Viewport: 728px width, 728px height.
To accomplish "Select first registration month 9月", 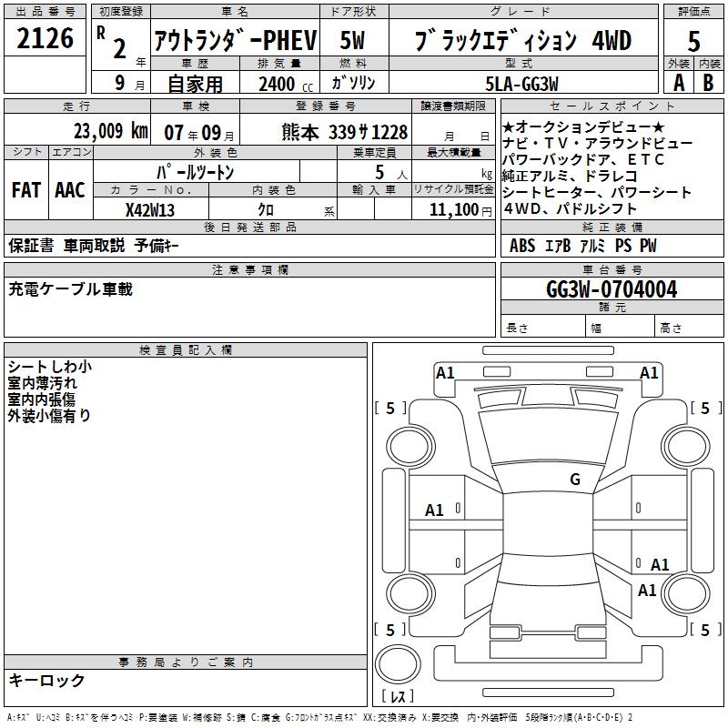I will pyautogui.click(x=130, y=83).
